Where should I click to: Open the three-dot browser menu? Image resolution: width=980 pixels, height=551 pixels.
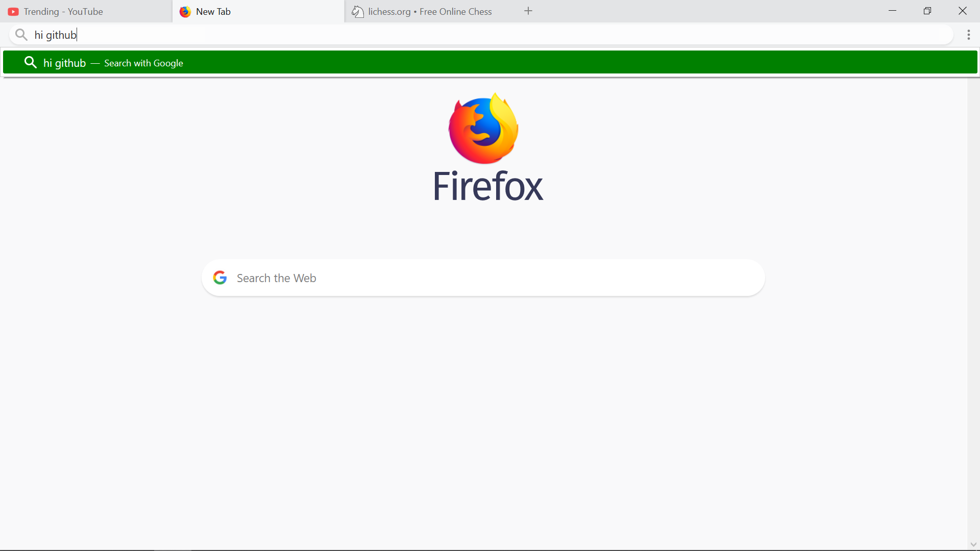(968, 35)
